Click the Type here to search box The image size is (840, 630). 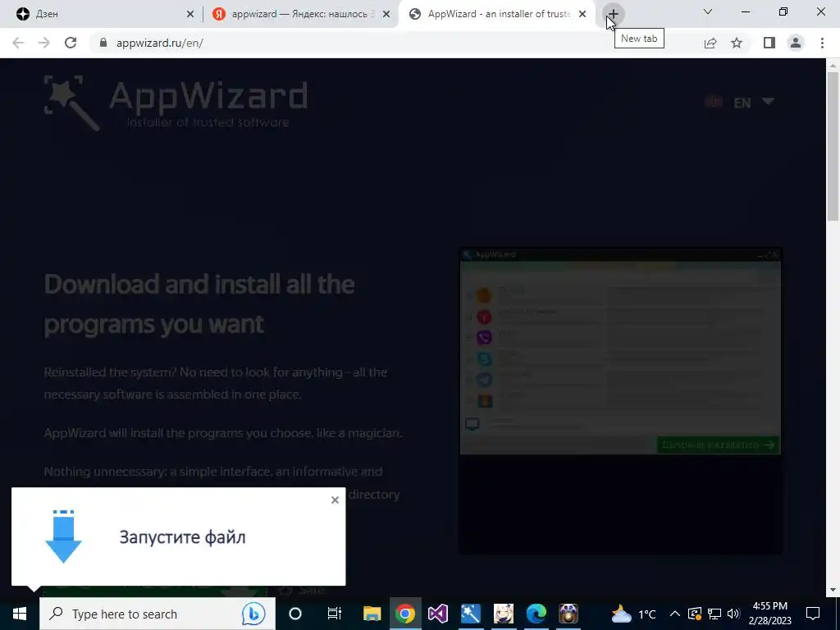(x=157, y=614)
